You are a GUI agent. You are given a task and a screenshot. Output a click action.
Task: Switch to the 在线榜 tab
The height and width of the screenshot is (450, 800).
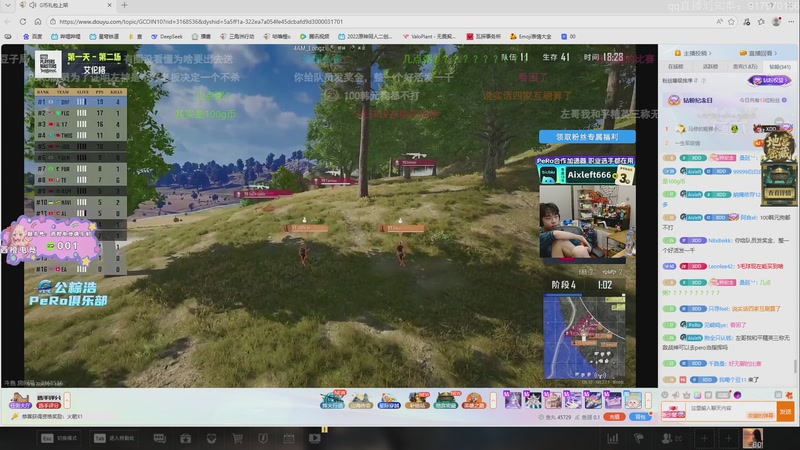676,66
